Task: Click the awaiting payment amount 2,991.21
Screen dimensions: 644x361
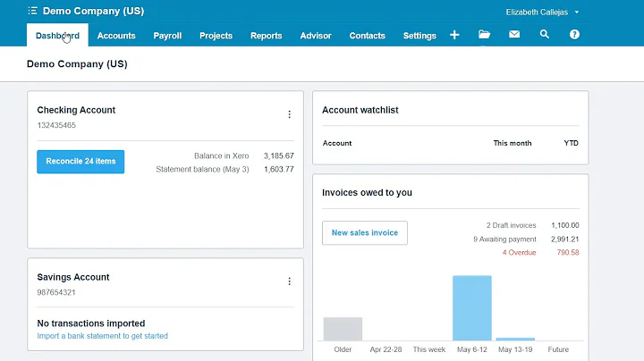Action: pyautogui.click(x=564, y=239)
